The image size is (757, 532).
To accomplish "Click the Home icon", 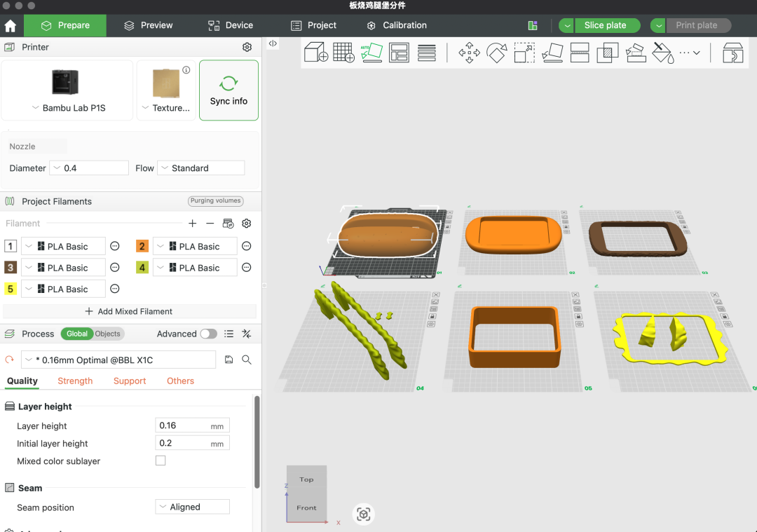I will (x=11, y=26).
